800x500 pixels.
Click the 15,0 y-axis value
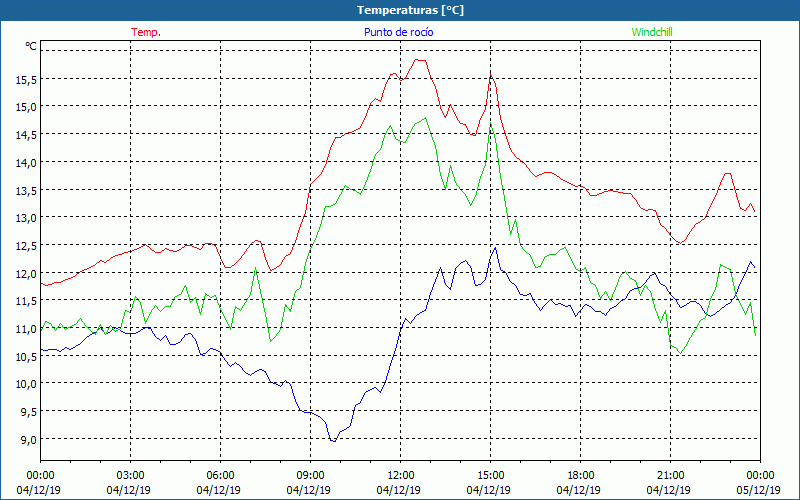(24, 107)
